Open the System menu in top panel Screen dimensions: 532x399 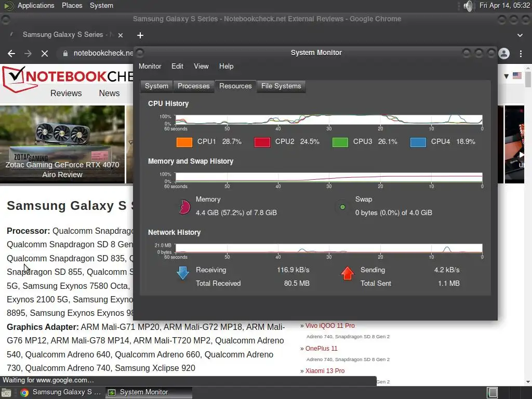[101, 5]
